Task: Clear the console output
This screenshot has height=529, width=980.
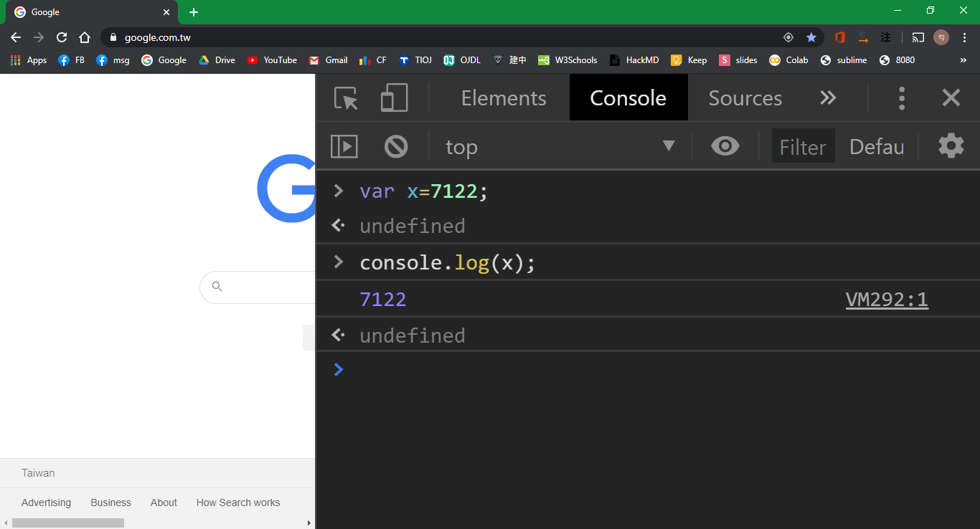Action: (x=396, y=147)
